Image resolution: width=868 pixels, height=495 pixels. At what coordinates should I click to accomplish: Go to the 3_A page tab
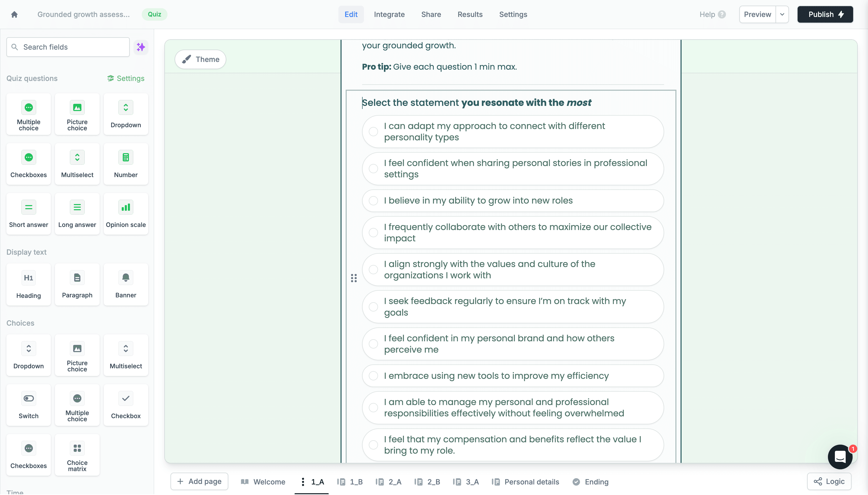click(466, 482)
